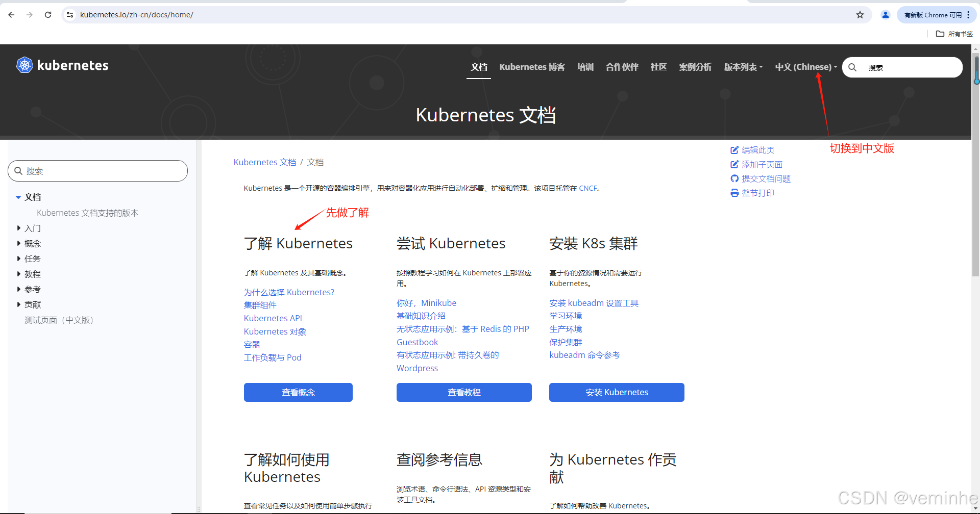980x514 pixels.
Task: Open the 所有书签 bookmarks folder
Action: click(x=954, y=34)
